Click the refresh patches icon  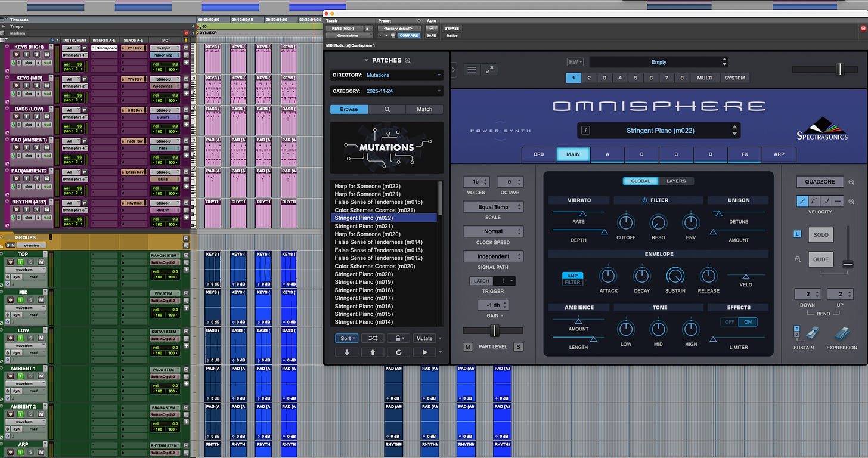398,352
